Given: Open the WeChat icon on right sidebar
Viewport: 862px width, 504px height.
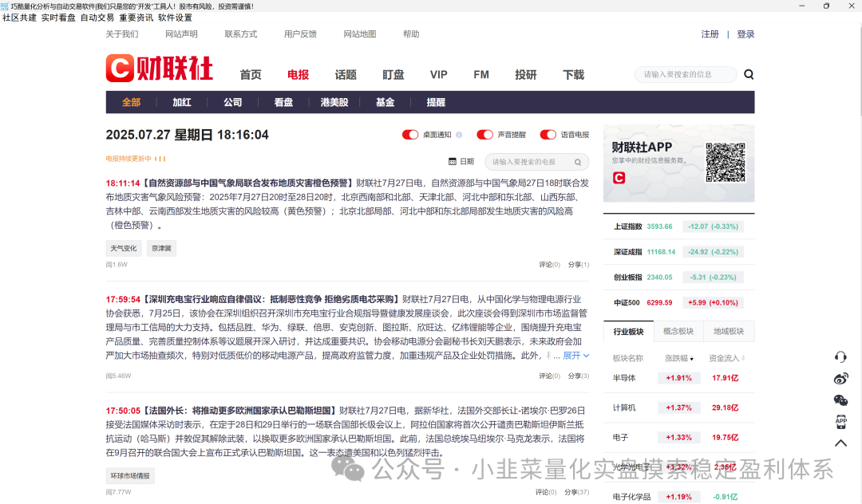Looking at the screenshot, I should pos(840,400).
